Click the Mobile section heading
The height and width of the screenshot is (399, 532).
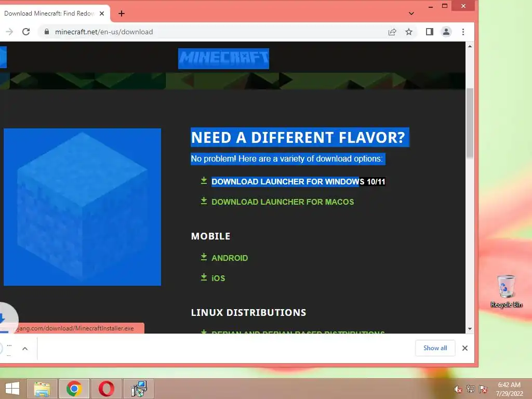coord(211,236)
